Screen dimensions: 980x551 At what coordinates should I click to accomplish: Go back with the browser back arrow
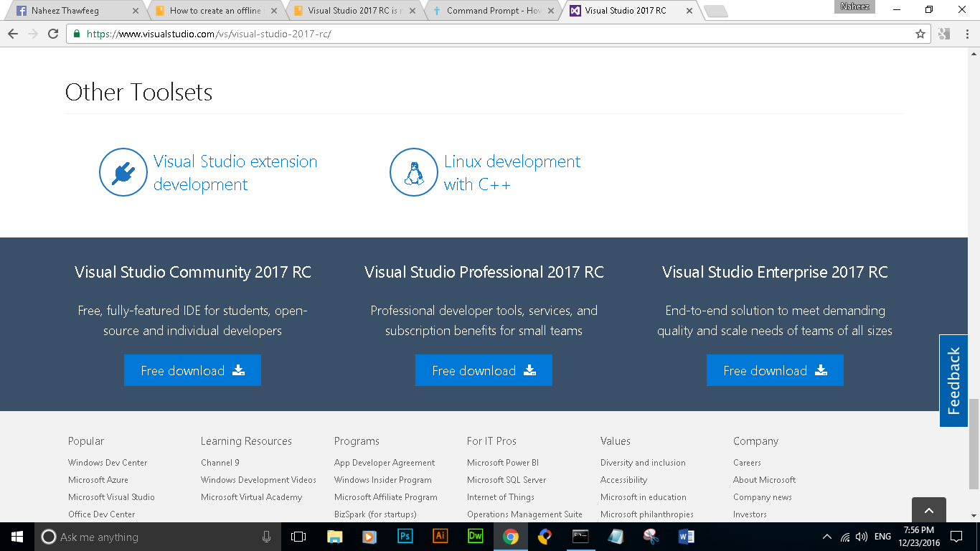pyautogui.click(x=13, y=34)
